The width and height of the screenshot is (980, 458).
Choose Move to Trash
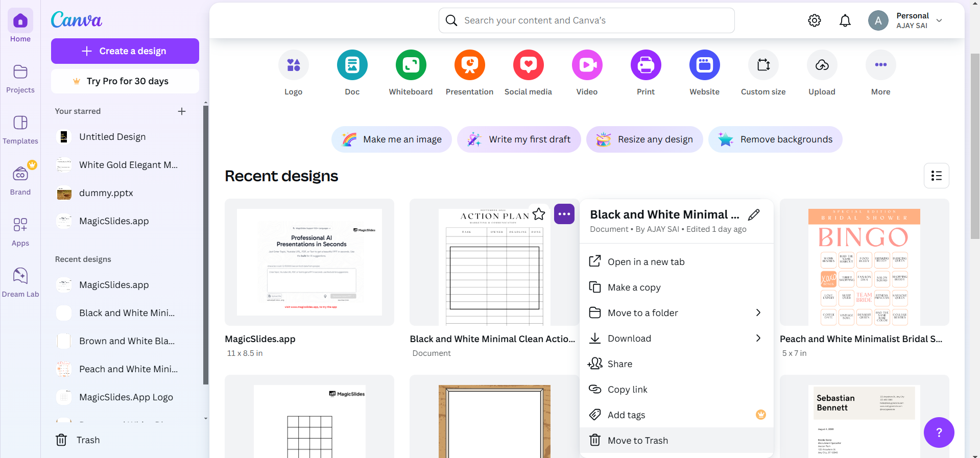(x=677, y=441)
